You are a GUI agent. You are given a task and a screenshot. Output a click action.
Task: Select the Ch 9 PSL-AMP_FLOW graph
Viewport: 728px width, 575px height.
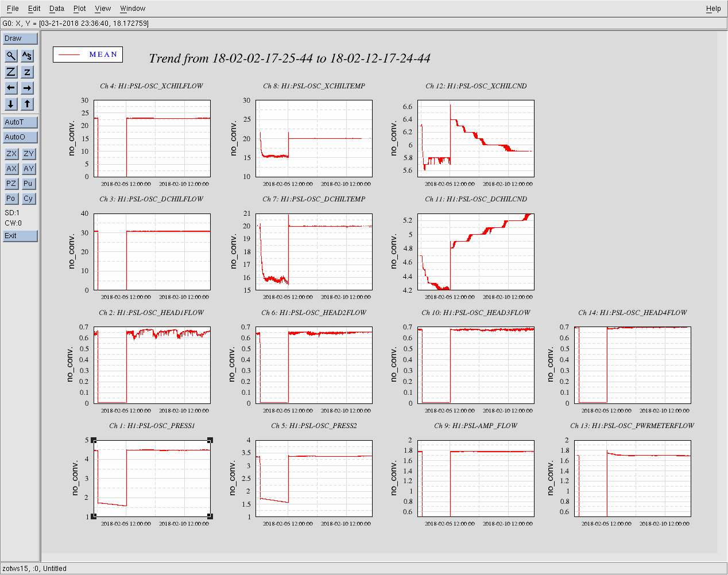[476, 479]
